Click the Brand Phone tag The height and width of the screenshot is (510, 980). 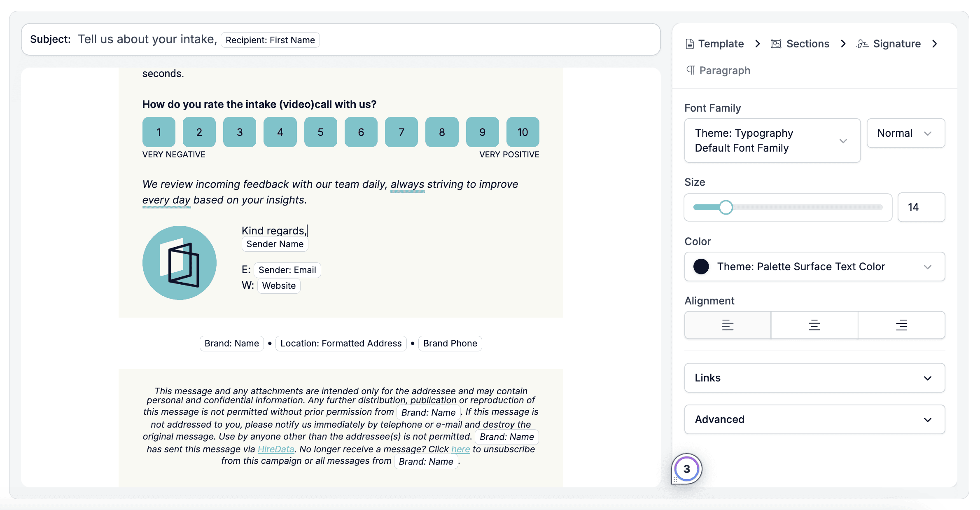click(450, 343)
